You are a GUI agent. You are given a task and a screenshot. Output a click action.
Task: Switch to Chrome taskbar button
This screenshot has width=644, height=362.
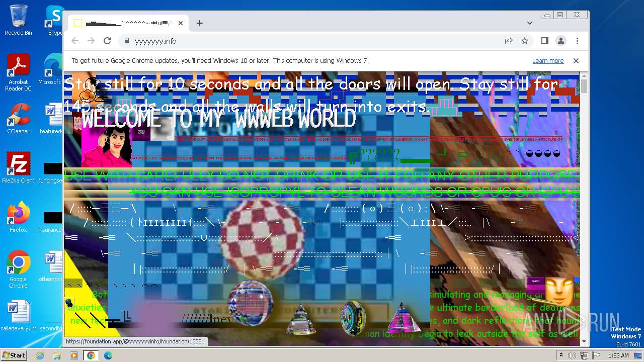tap(91, 355)
